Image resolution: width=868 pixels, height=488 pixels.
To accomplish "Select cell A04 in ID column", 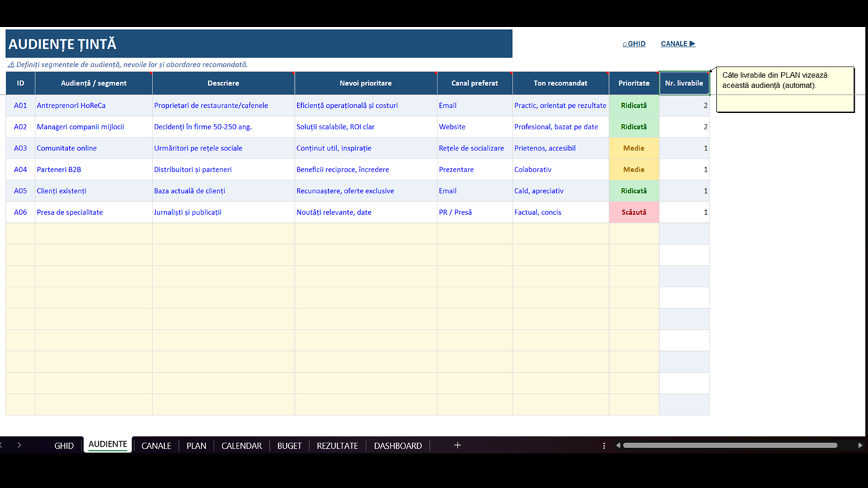I will pos(20,169).
